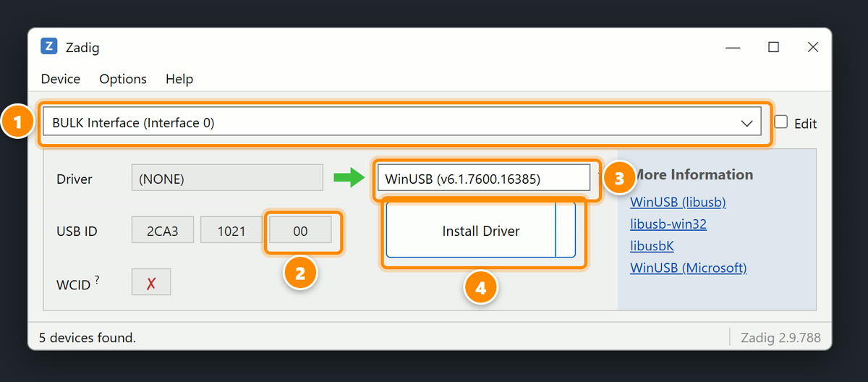Click the WCID question mark help
This screenshot has height=382, width=868.
pyautogui.click(x=97, y=280)
